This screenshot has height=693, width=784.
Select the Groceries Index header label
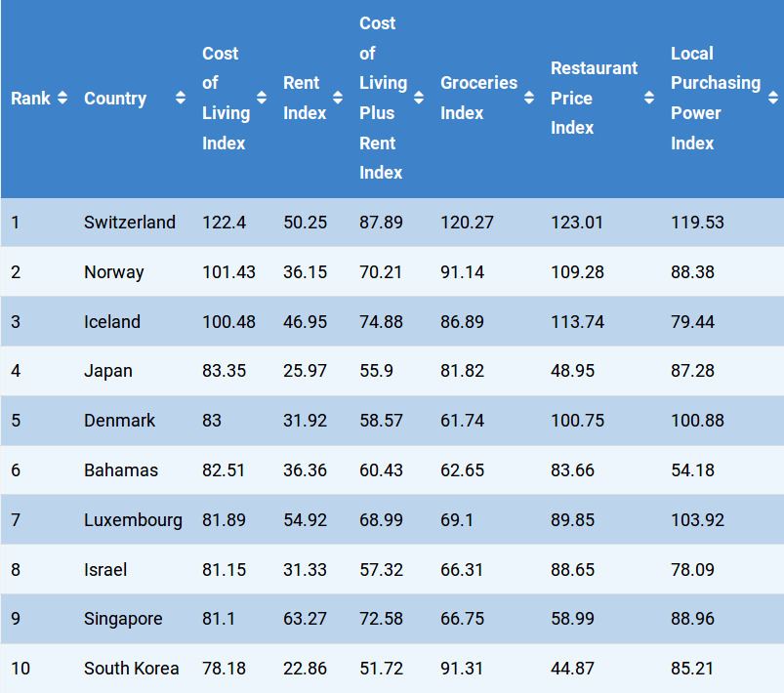[478, 99]
